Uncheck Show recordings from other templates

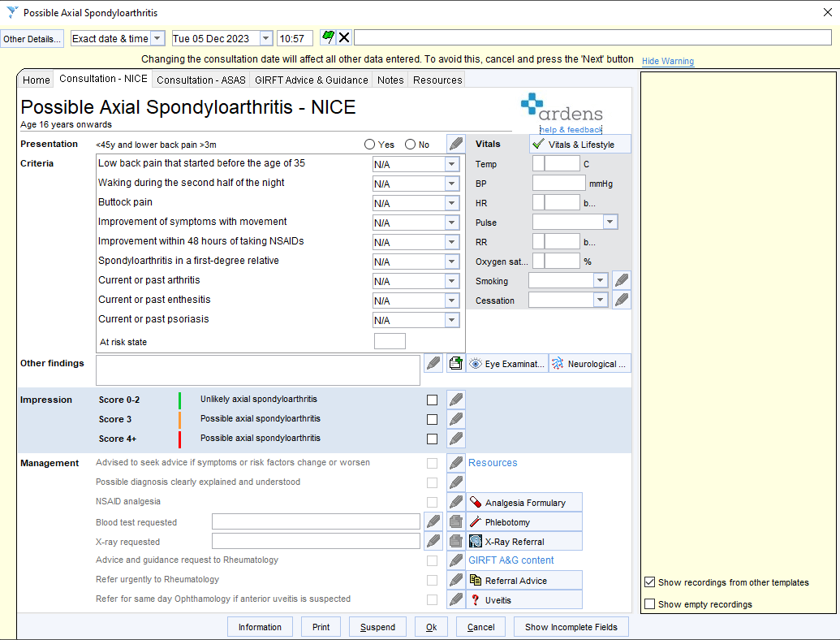pyautogui.click(x=650, y=582)
